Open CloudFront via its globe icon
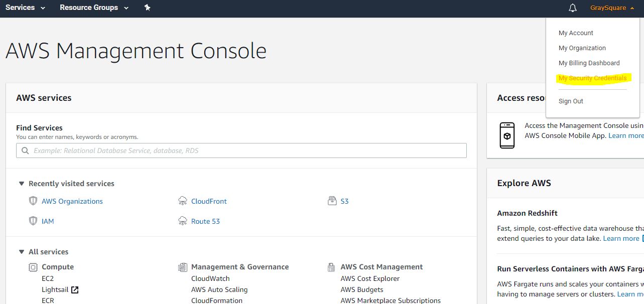The image size is (644, 304). (182, 201)
